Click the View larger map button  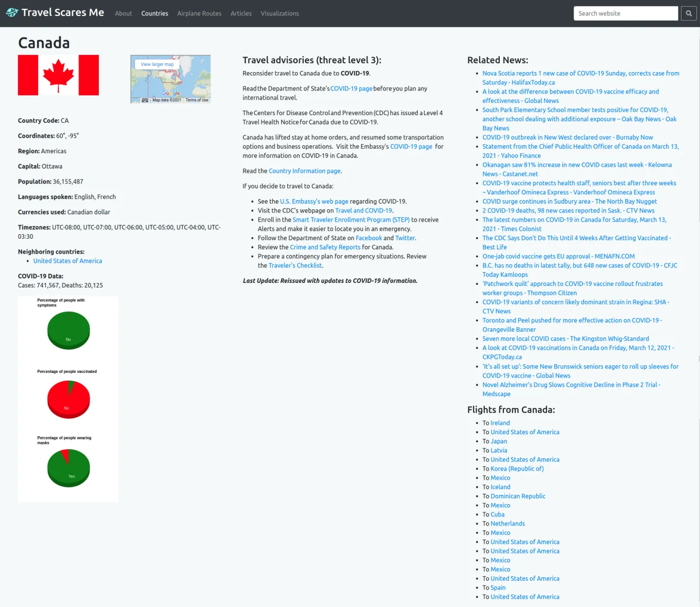click(156, 64)
